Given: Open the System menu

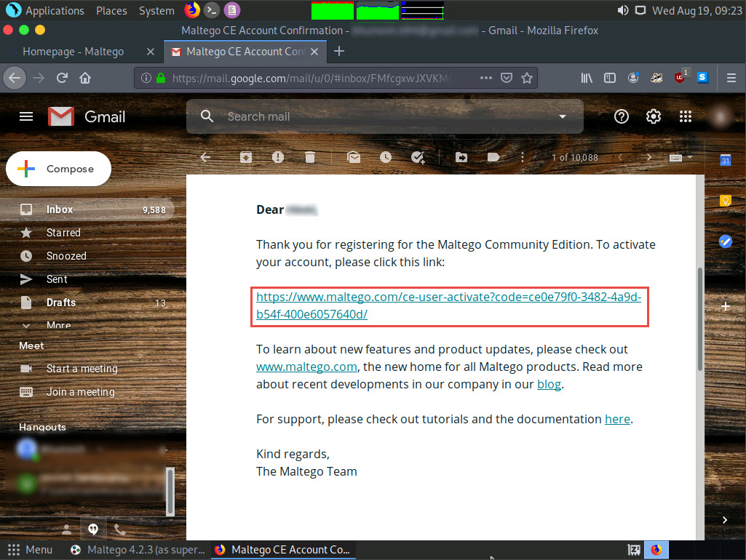Looking at the screenshot, I should (156, 10).
